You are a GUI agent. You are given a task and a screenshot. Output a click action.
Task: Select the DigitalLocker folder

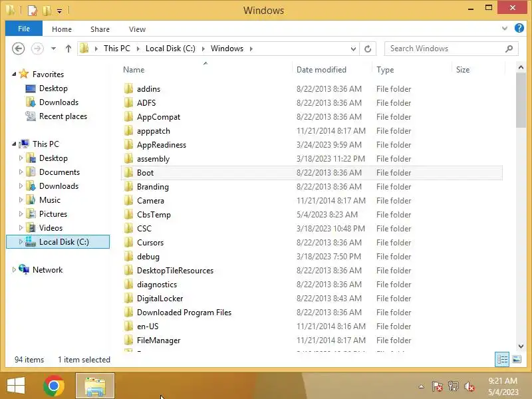tap(160, 298)
